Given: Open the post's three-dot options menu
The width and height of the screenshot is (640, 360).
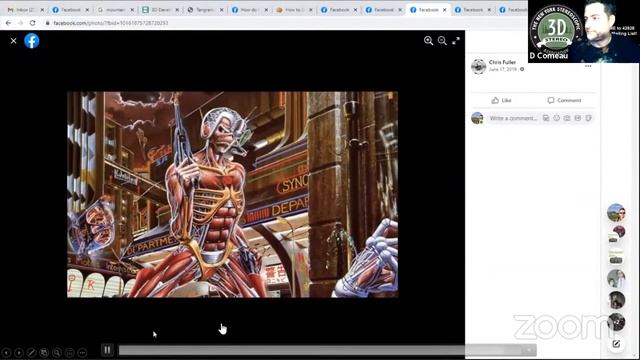Looking at the screenshot, I should pyautogui.click(x=588, y=66).
